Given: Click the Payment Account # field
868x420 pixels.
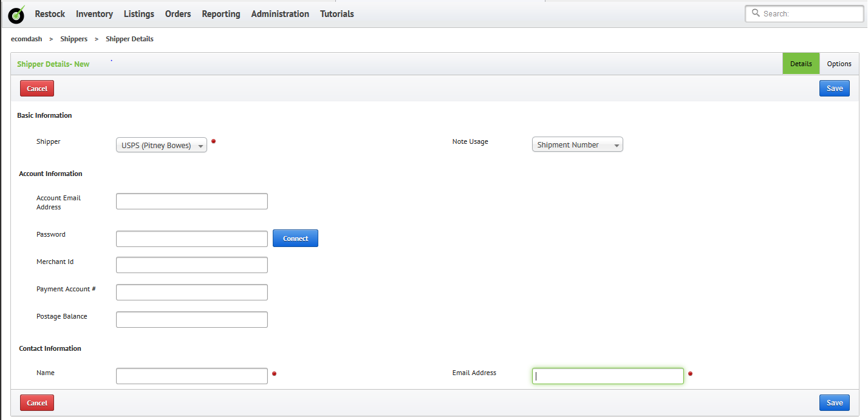Looking at the screenshot, I should click(192, 292).
